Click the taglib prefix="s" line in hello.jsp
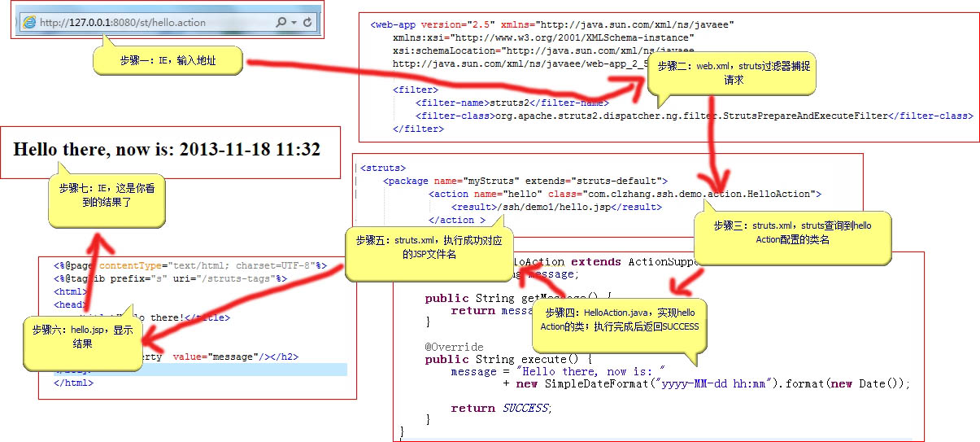The width and height of the screenshot is (980, 442). [171, 278]
